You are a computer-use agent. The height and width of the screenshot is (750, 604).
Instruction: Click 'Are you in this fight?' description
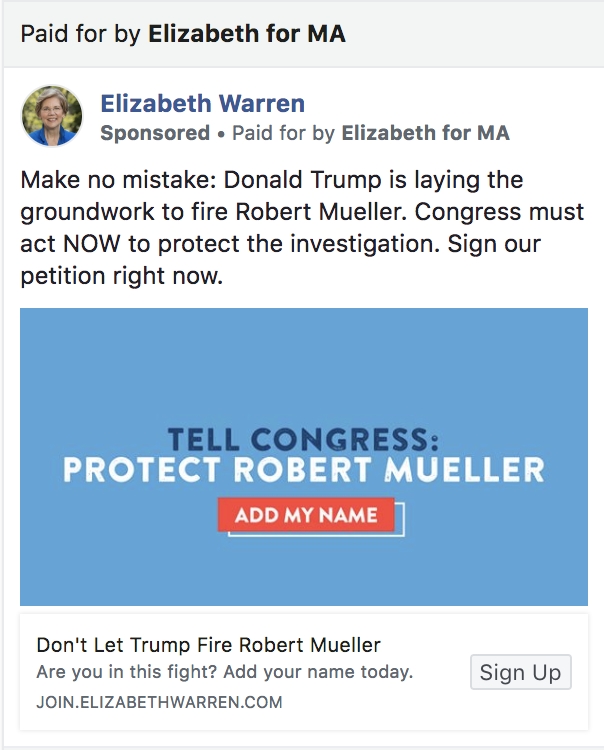127,672
